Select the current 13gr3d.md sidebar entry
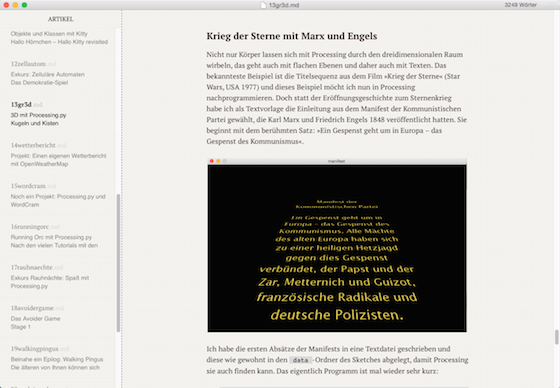The image size is (560, 388). coord(58,114)
